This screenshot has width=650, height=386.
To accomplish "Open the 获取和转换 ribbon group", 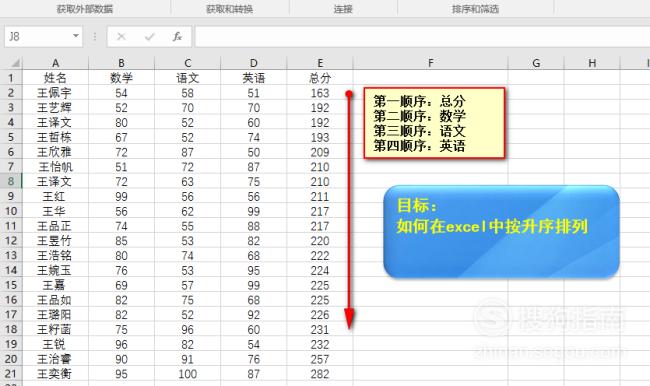I will coord(230,9).
